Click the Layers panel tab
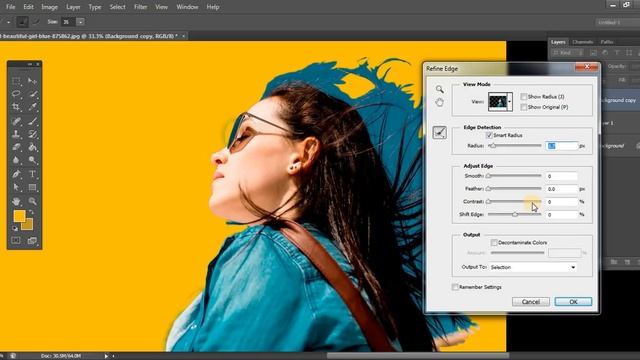 558,42
